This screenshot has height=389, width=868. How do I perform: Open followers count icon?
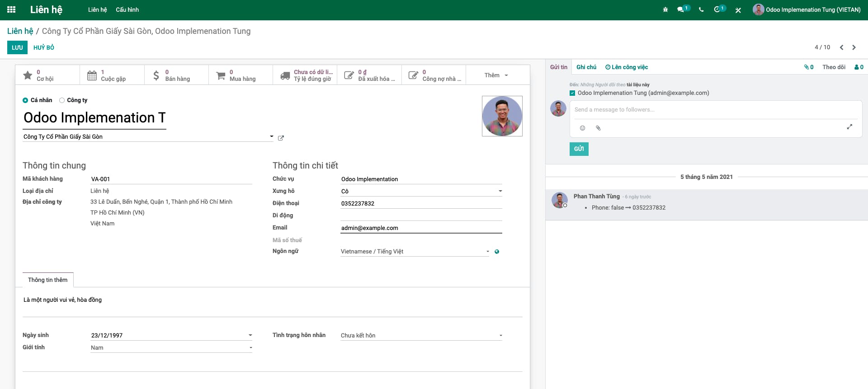[859, 67]
